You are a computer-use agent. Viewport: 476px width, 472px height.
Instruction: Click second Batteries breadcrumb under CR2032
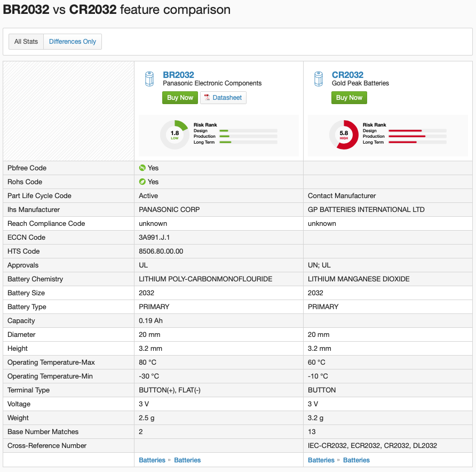pos(356,460)
